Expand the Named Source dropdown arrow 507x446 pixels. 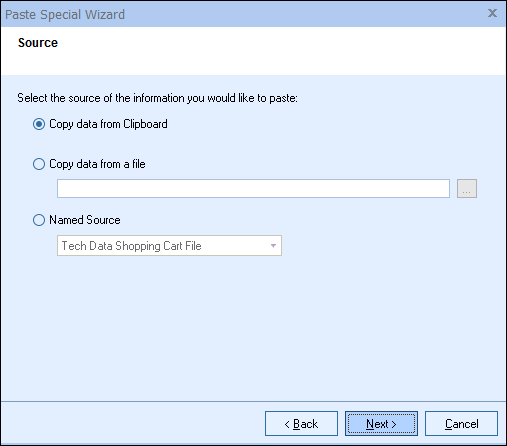pos(273,246)
